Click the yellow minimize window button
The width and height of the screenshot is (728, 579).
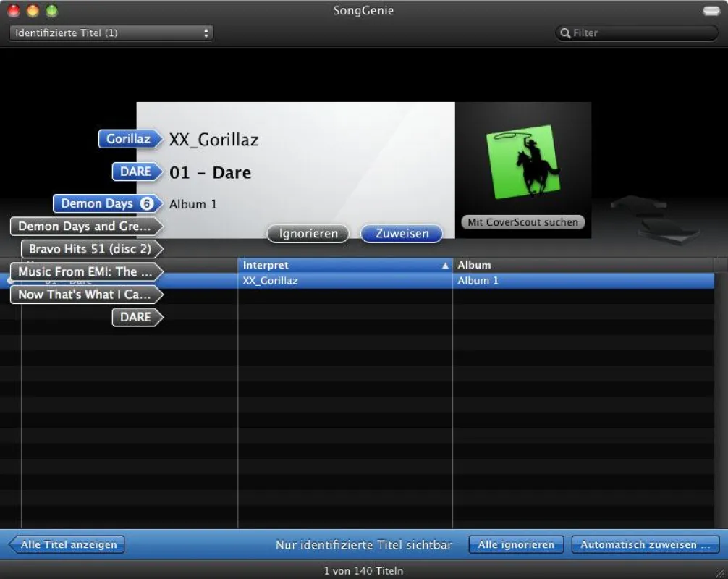[33, 11]
